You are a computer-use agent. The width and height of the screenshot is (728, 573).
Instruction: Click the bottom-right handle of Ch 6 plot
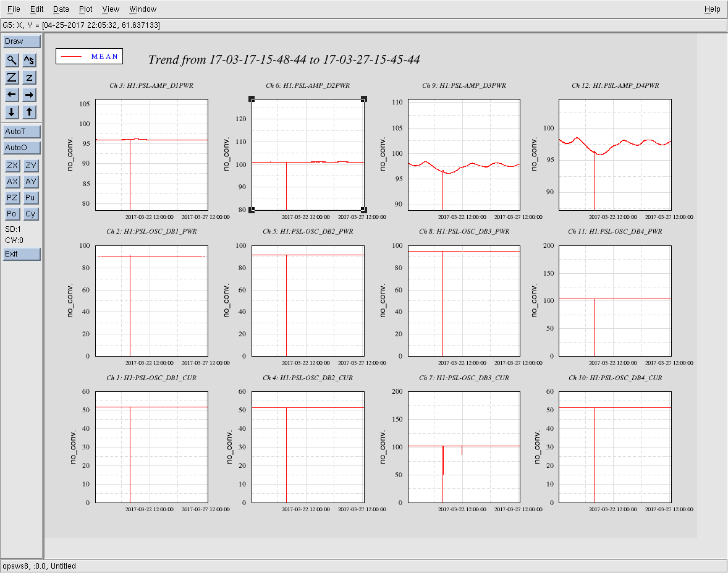click(x=364, y=210)
